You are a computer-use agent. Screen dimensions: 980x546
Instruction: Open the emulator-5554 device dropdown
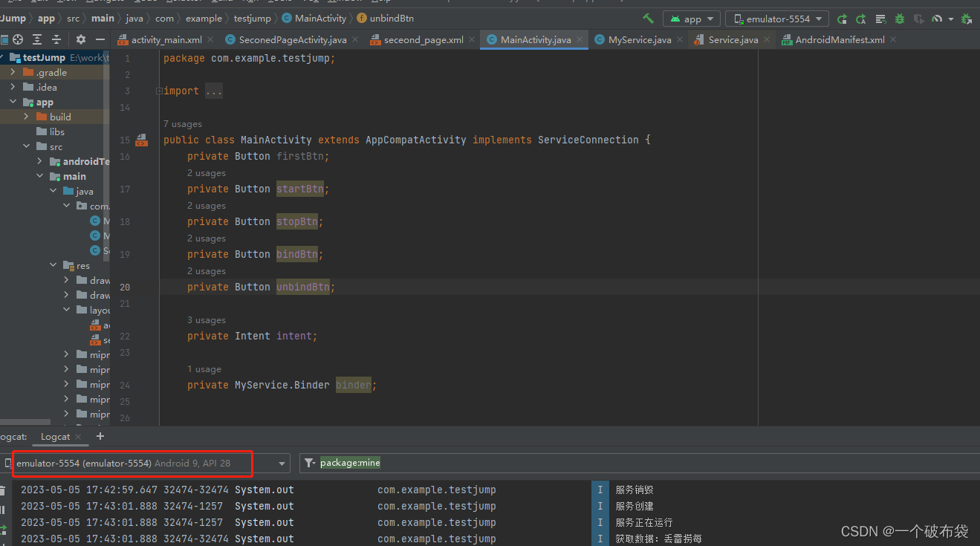tap(776, 19)
